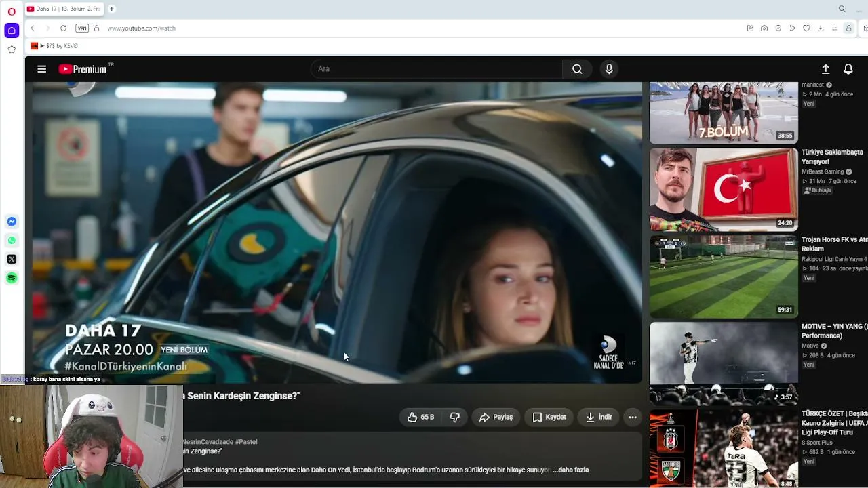Open 'Türkiye Saklambaçta Yarışıyor!' video title

[x=833, y=157]
